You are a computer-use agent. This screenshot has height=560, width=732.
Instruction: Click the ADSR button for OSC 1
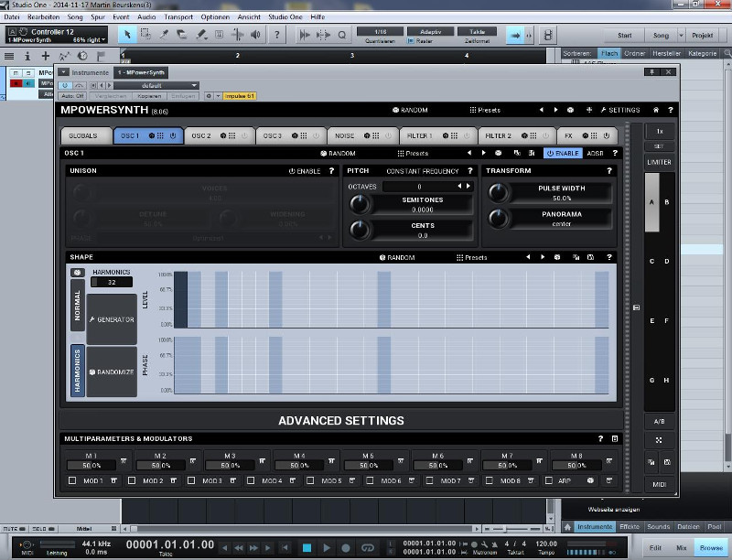[x=595, y=153]
